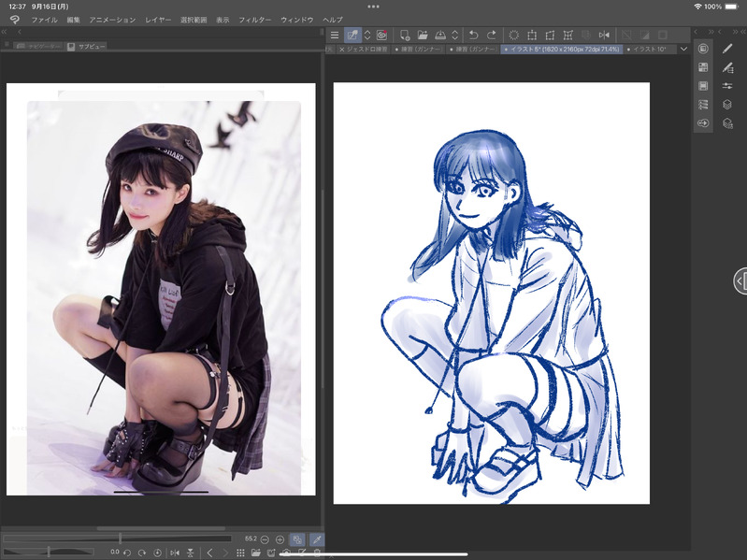
Task: Open the brush size sliders palette
Action: point(727,86)
